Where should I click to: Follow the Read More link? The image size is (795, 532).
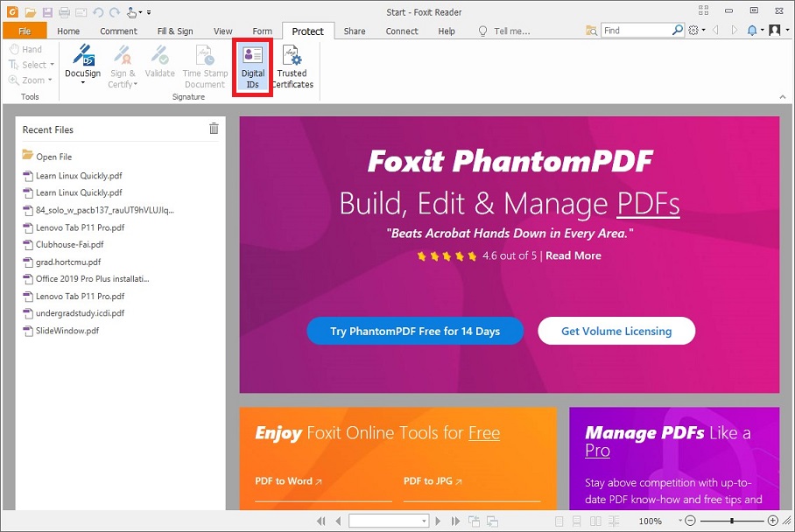pos(573,255)
